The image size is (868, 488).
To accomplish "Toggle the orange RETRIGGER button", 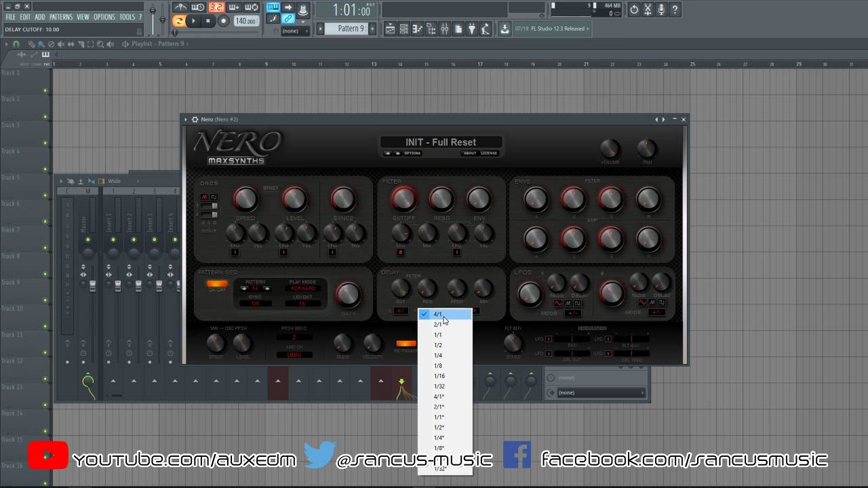I will 406,344.
